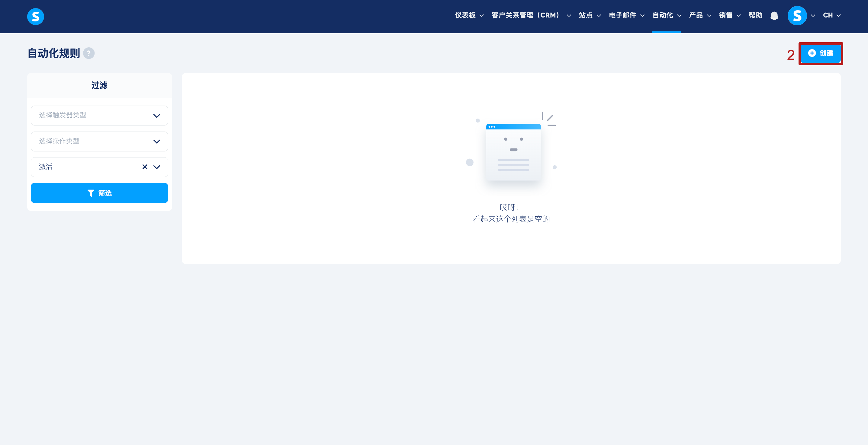
Task: Open the 站点 menu
Action: [x=589, y=15]
